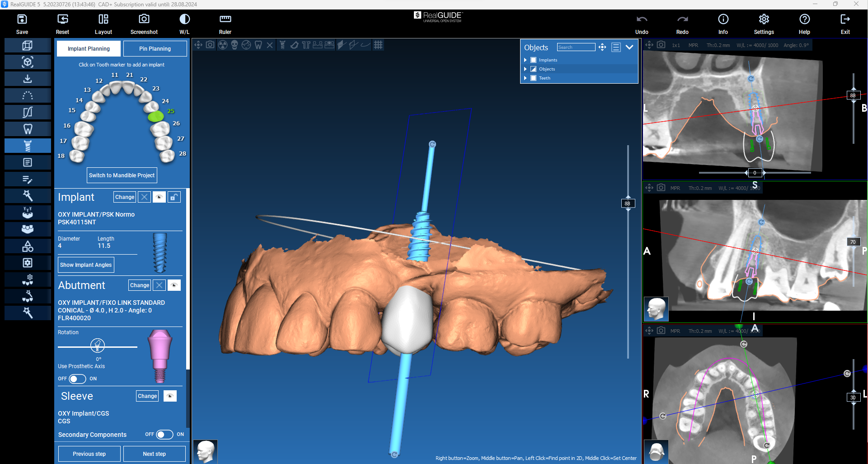Click the horizontal slider handle labeled 0

click(x=755, y=173)
